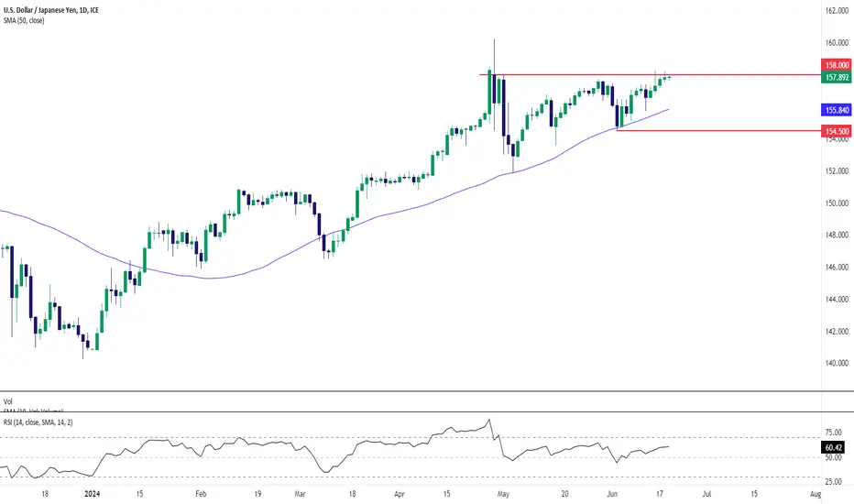Select the upper red resistance line at 158

(650, 74)
